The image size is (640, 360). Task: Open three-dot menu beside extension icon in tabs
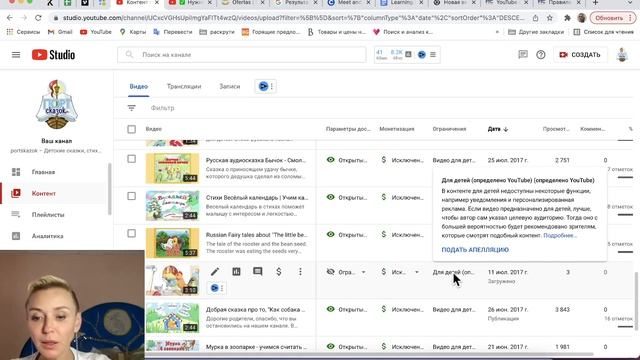point(272,86)
